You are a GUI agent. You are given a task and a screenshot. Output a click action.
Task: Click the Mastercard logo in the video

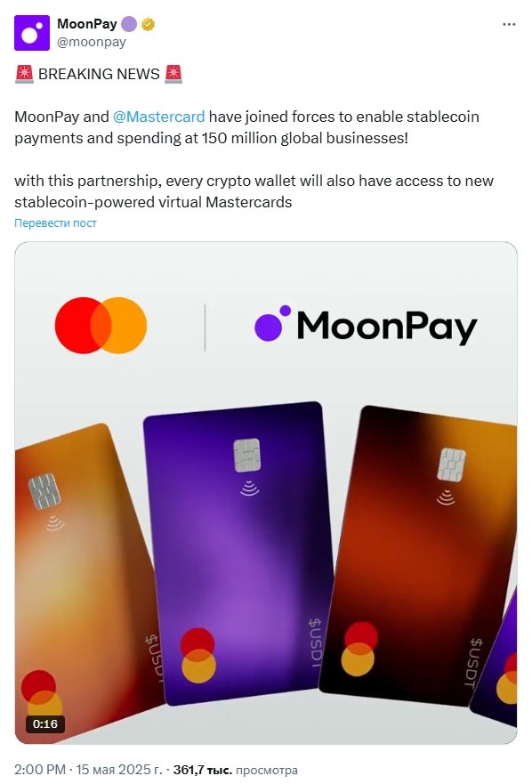101,326
